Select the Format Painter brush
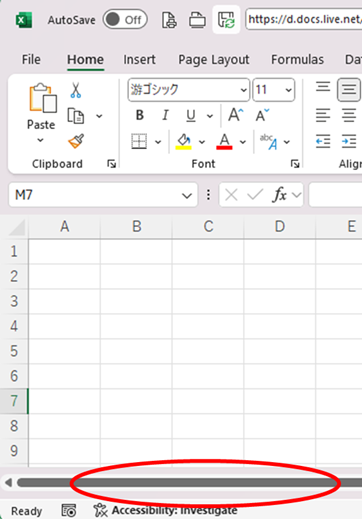 coord(76,141)
